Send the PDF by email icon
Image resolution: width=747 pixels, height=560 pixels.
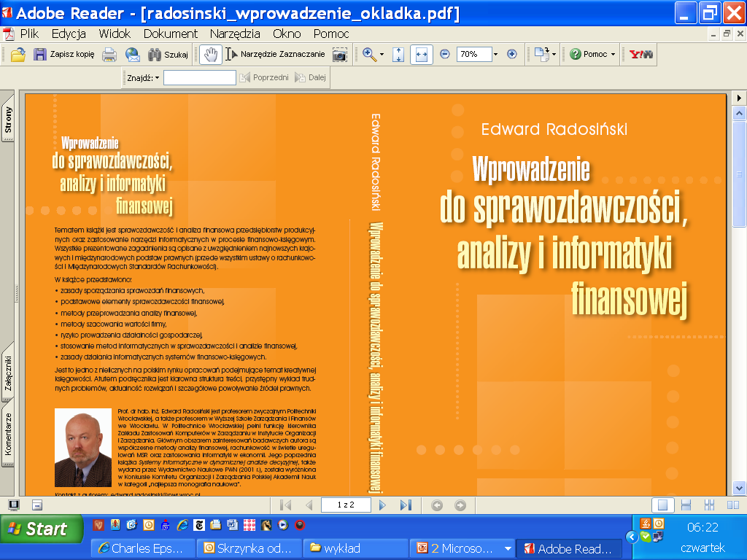click(x=133, y=54)
